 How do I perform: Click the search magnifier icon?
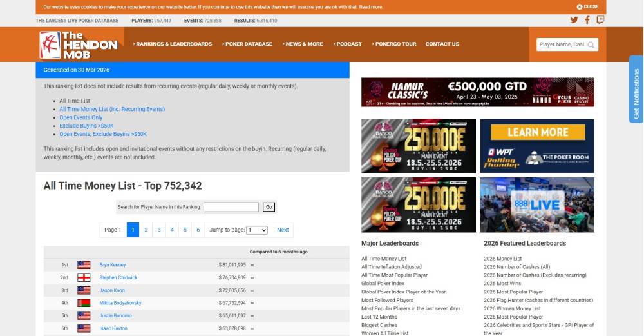tap(591, 45)
